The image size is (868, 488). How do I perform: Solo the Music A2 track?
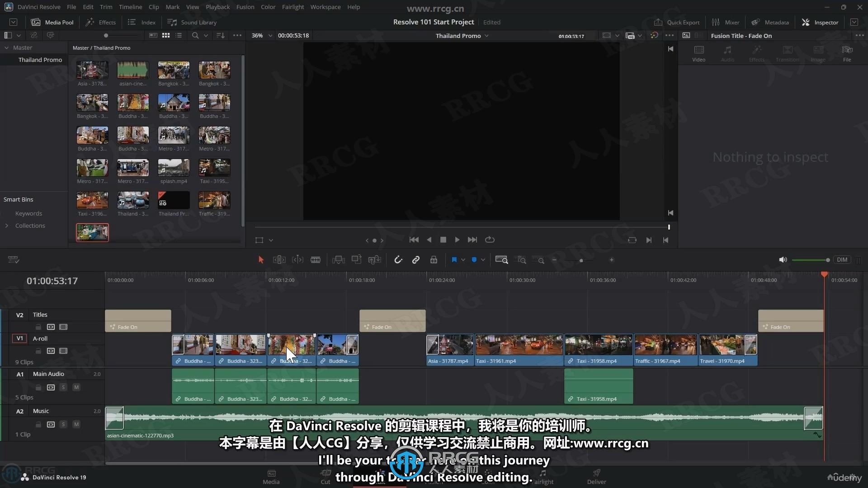pos(63,424)
